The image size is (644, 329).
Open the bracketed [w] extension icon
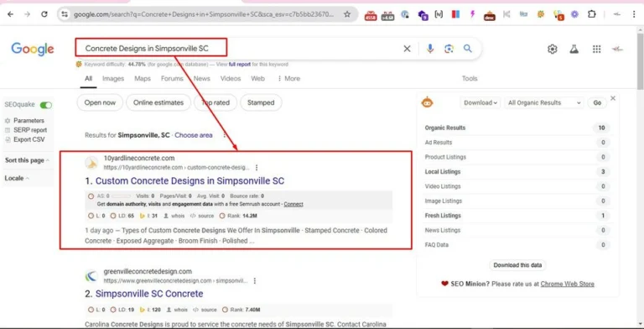click(x=439, y=14)
